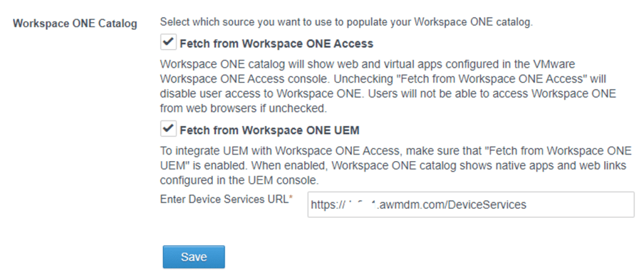The image size is (644, 280).
Task: Uncheck the Fetch from Workspace ONE Access checkbox
Action: [168, 43]
